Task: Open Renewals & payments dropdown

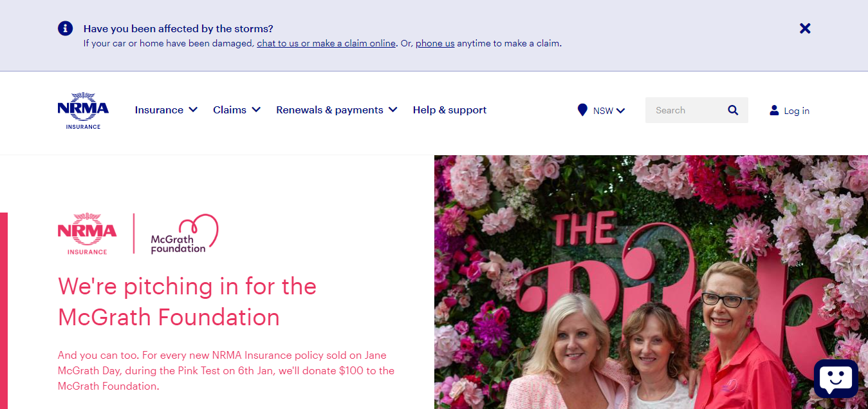Action: tap(337, 110)
